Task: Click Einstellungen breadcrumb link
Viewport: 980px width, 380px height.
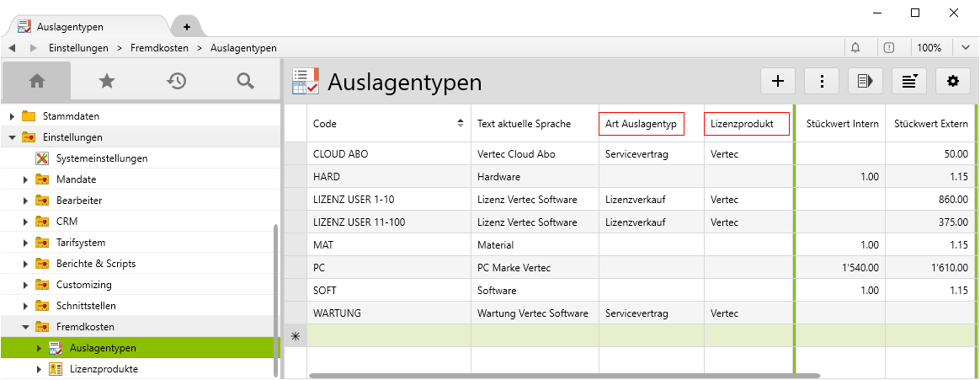Action: [x=78, y=48]
